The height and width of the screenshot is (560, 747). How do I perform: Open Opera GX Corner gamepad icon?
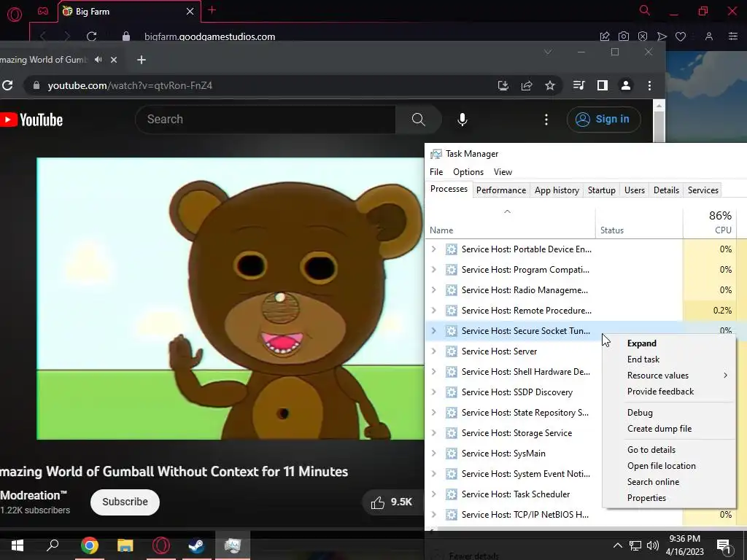pos(43,11)
